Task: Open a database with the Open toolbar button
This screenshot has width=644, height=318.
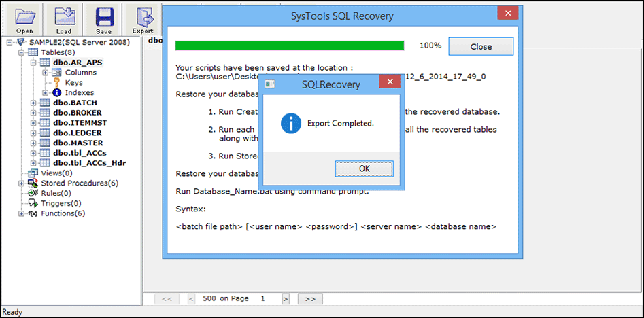Action: 24,20
